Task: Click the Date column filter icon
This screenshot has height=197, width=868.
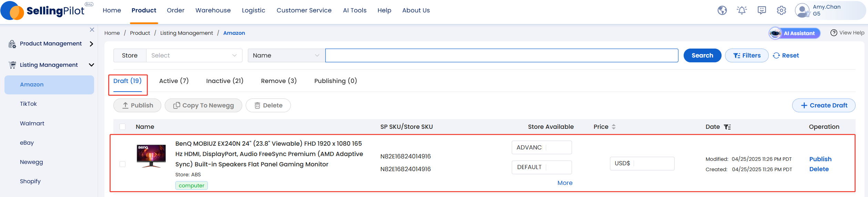Action: click(x=727, y=127)
